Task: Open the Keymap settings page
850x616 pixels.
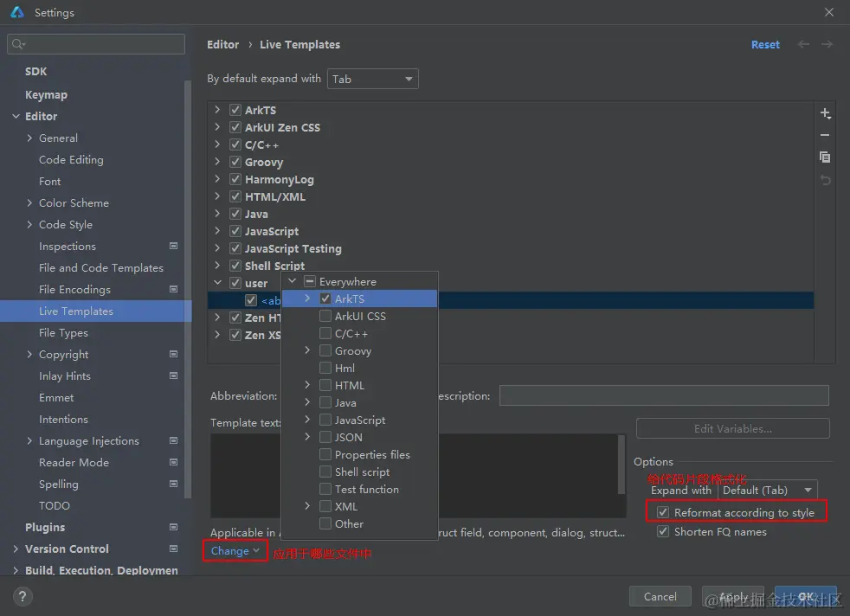Action: point(46,95)
